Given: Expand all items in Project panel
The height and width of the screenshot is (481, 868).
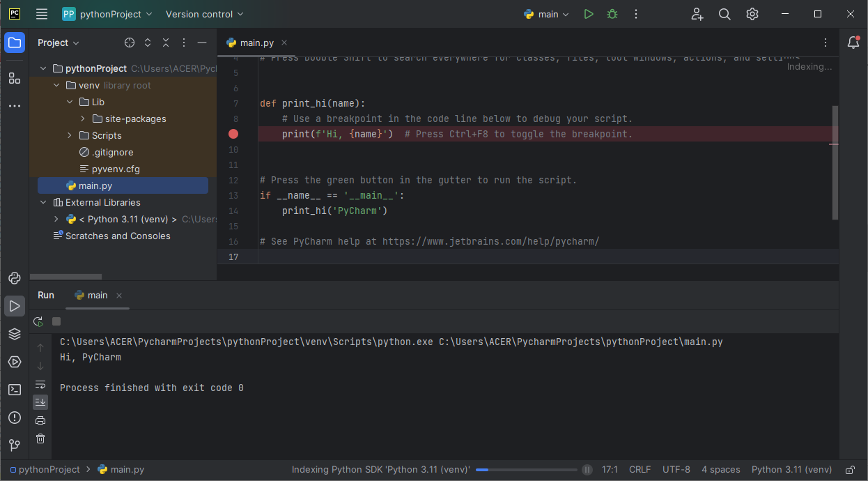Looking at the screenshot, I should tap(148, 43).
